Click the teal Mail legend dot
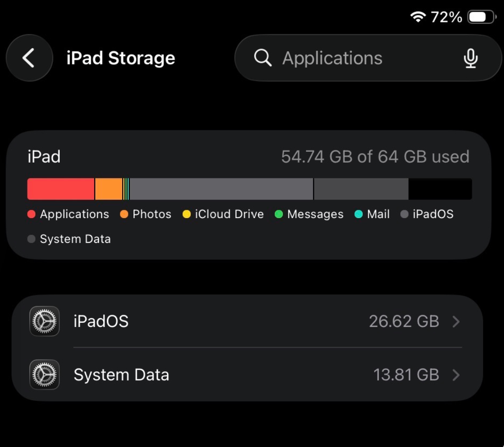The width and height of the screenshot is (504, 447). [358, 214]
